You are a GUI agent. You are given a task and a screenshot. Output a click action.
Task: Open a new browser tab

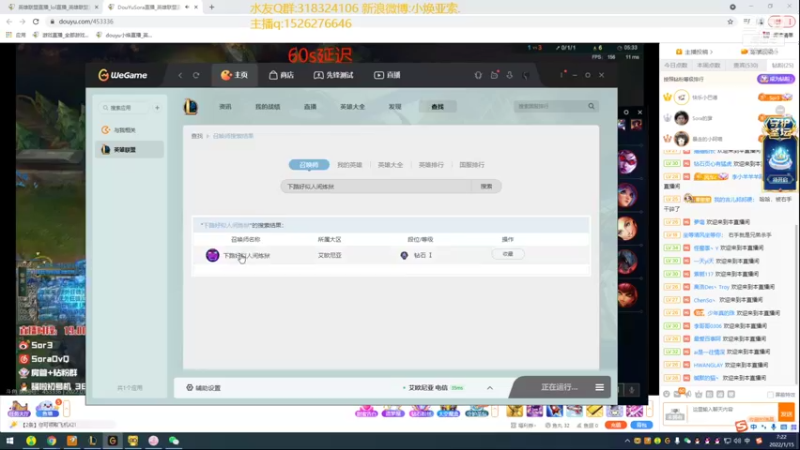tap(211, 7)
